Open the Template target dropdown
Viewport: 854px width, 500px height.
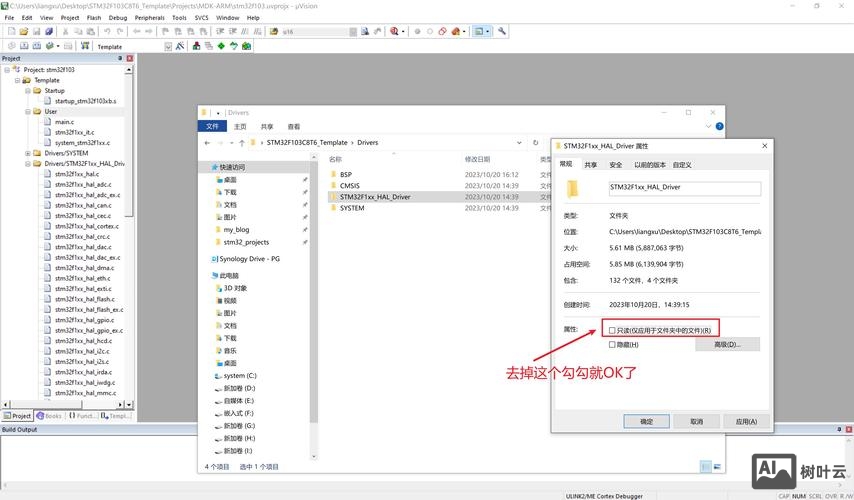click(168, 47)
